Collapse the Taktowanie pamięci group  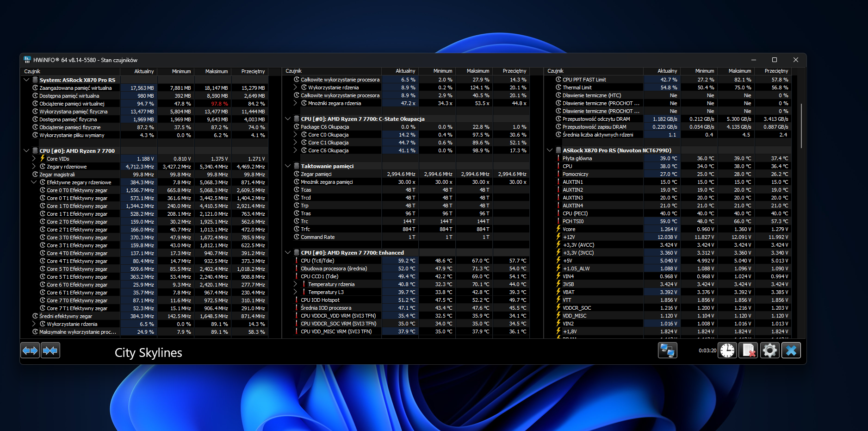[x=288, y=166]
